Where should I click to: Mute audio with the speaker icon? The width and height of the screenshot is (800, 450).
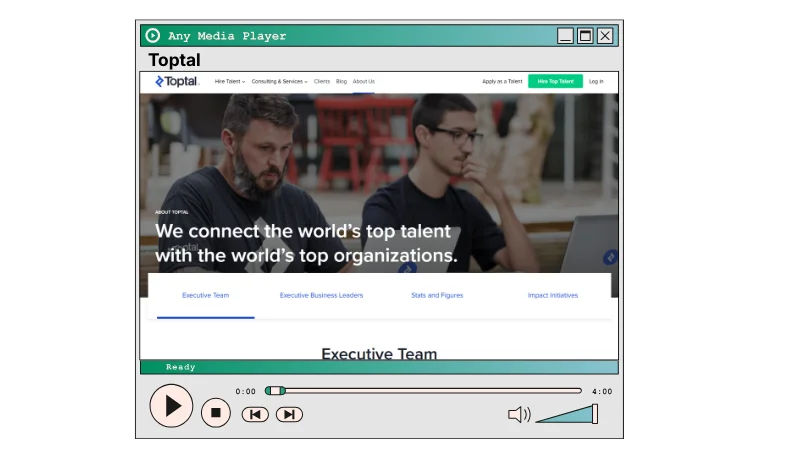[x=519, y=414]
